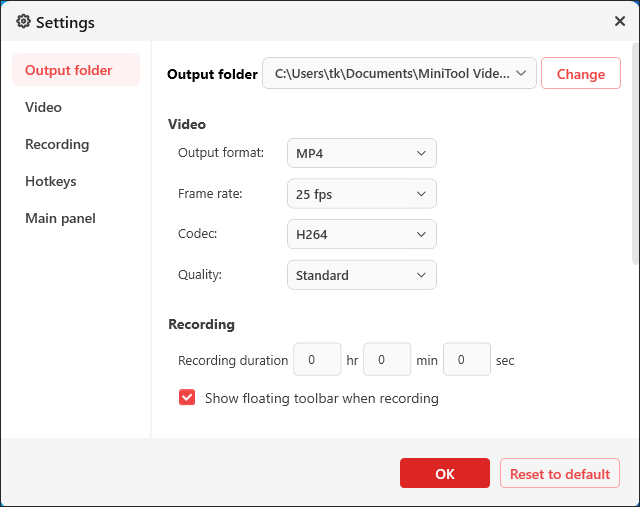Click the Settings gear icon in title bar

coord(23,21)
